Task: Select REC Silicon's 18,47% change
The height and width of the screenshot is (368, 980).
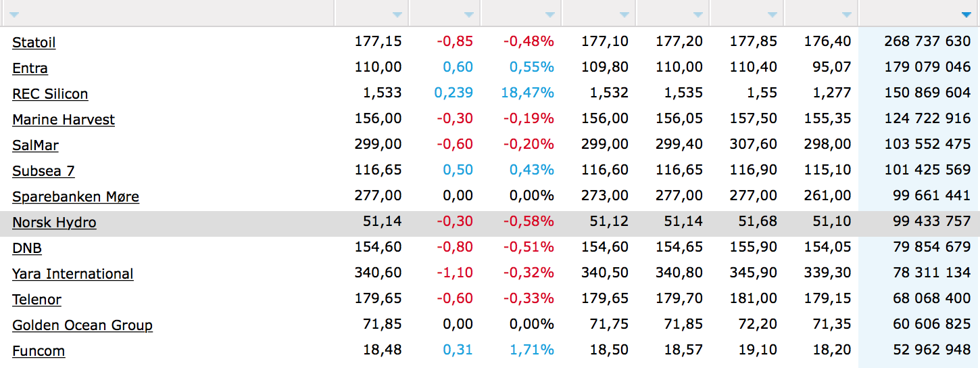Action: pyautogui.click(x=528, y=93)
